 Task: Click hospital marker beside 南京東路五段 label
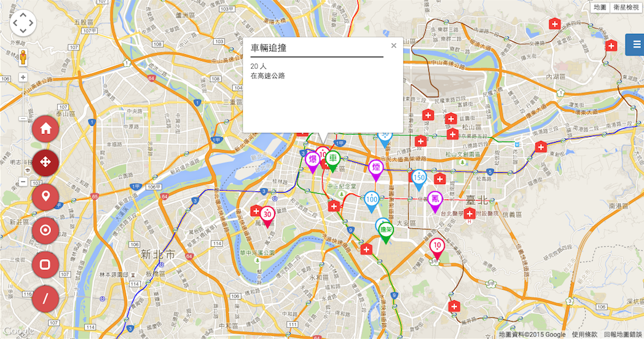[x=452, y=134]
